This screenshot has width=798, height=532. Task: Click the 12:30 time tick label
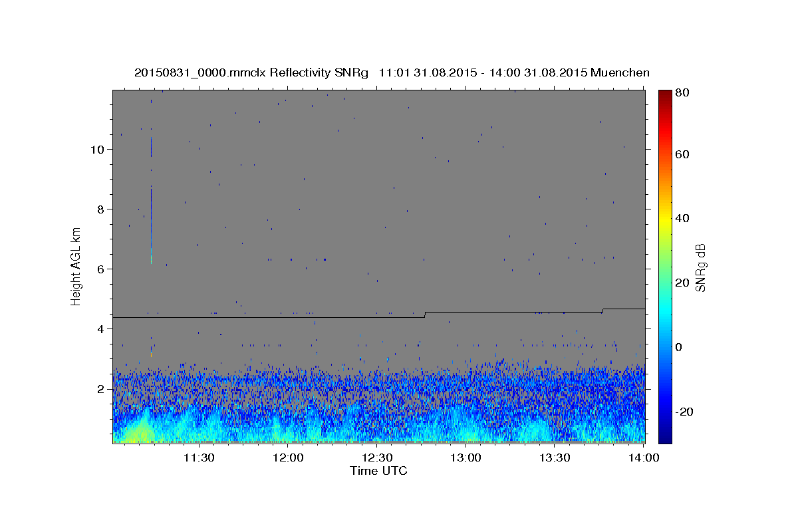377,458
